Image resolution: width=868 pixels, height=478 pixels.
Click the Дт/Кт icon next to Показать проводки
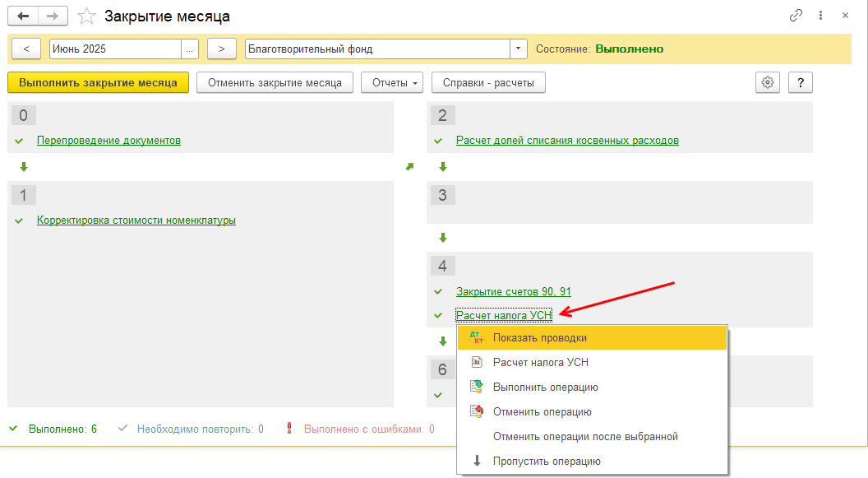tap(477, 337)
